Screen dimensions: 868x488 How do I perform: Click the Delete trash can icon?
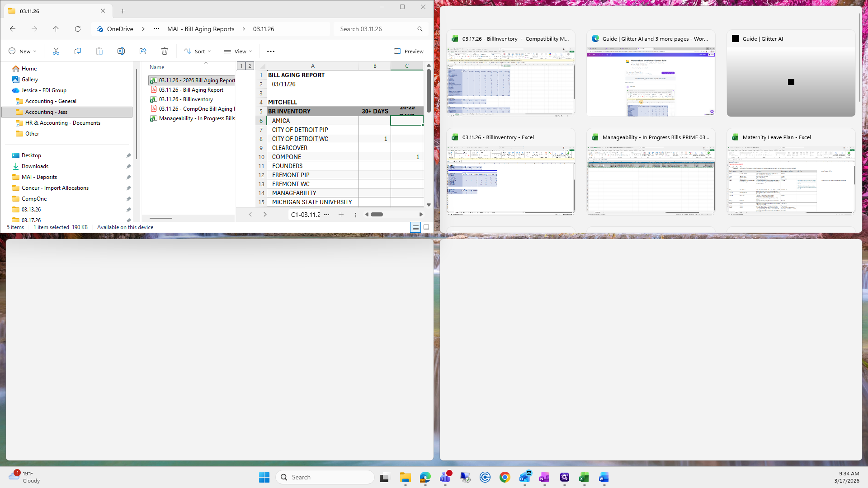165,52
